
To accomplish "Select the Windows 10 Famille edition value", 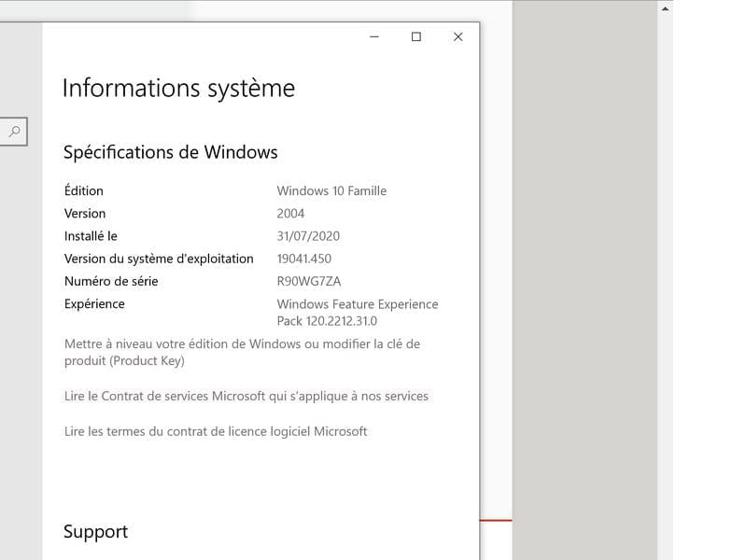I will pyautogui.click(x=331, y=191).
